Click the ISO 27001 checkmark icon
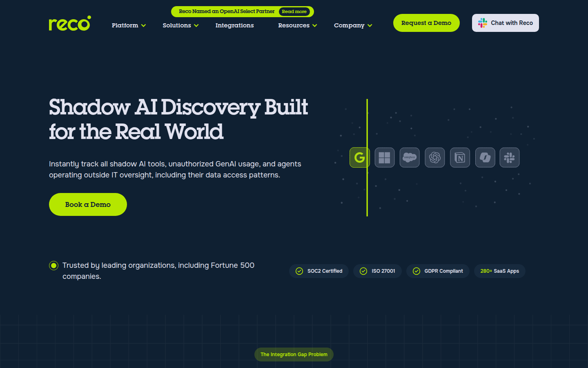The image size is (588, 368). pyautogui.click(x=363, y=271)
